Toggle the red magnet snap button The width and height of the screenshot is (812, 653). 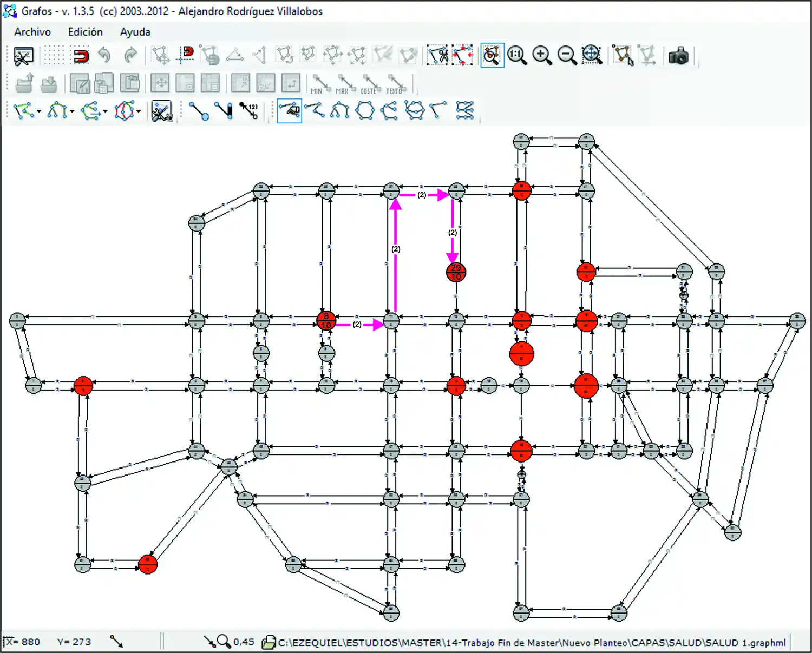[x=81, y=55]
